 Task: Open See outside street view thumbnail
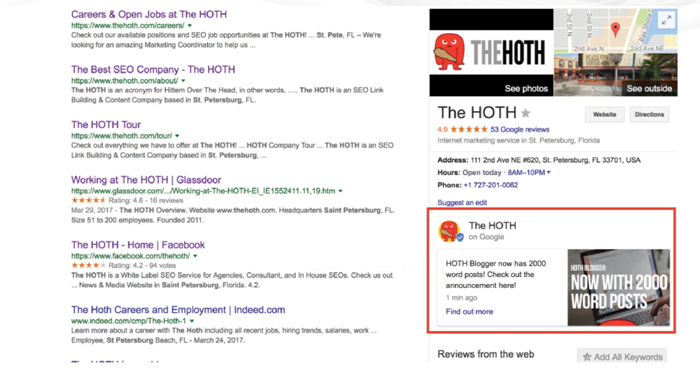click(616, 75)
